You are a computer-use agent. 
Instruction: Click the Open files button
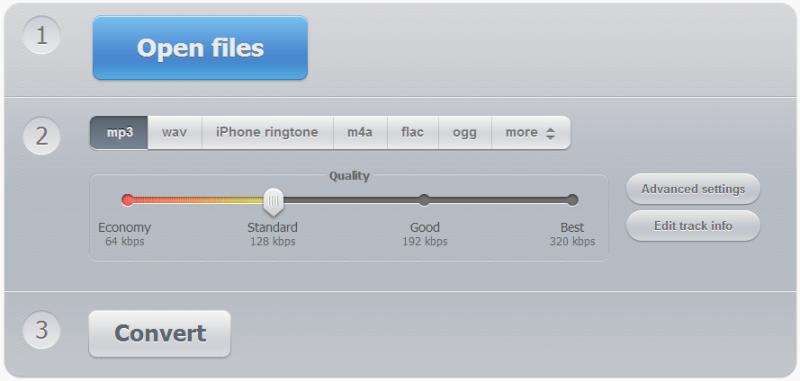[200, 47]
